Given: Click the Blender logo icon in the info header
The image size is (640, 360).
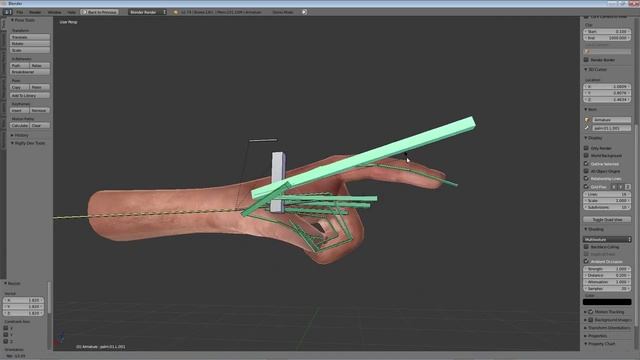Looking at the screenshot, I should 176,12.
